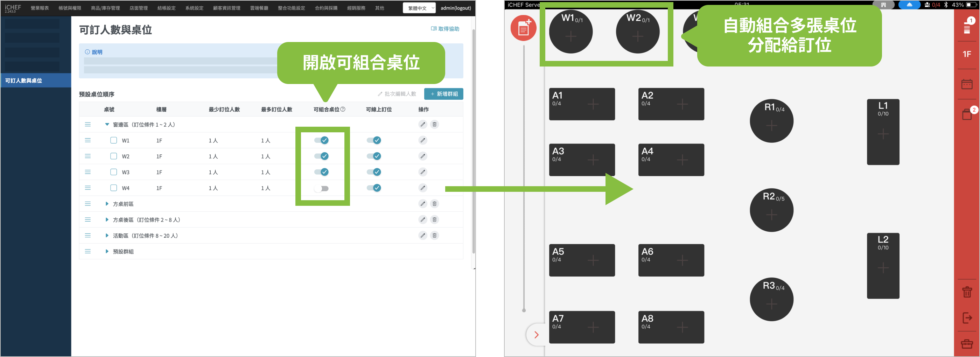Click the edit pencil for table W1
Image resolution: width=980 pixels, height=357 pixels.
click(422, 140)
